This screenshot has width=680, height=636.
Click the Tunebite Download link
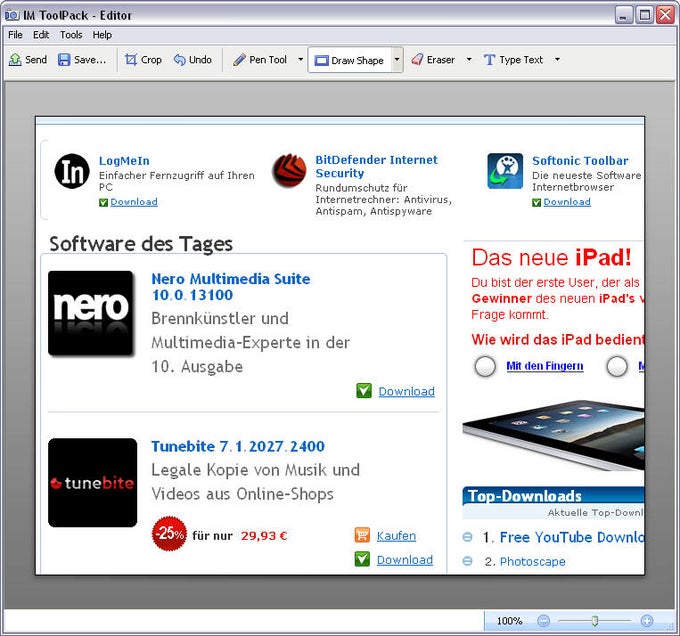pos(405,560)
